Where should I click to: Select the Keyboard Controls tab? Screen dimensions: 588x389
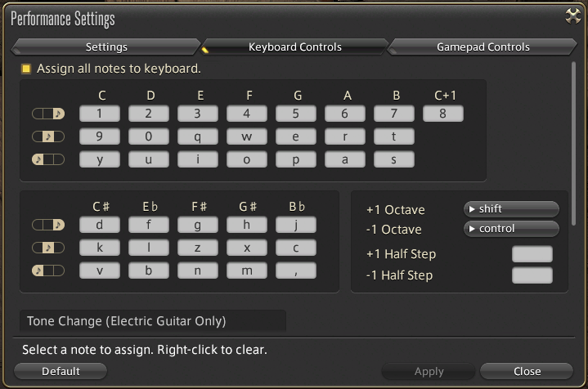point(294,47)
